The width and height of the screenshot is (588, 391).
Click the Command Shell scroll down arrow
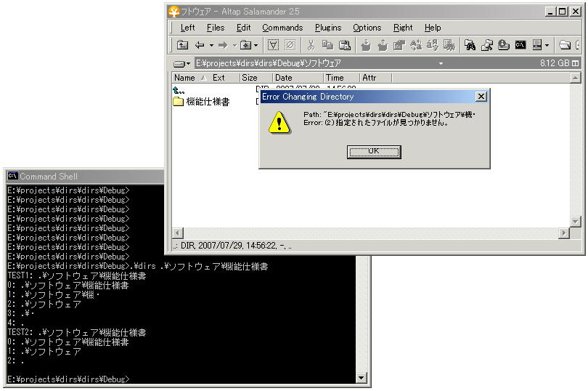click(361, 377)
